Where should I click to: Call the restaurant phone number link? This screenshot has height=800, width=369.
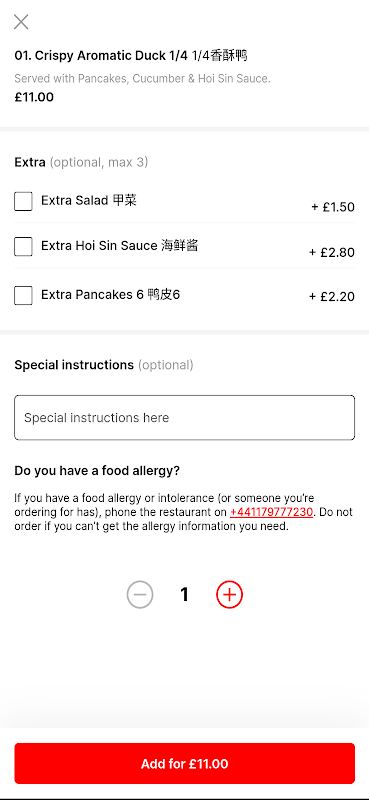tap(272, 512)
